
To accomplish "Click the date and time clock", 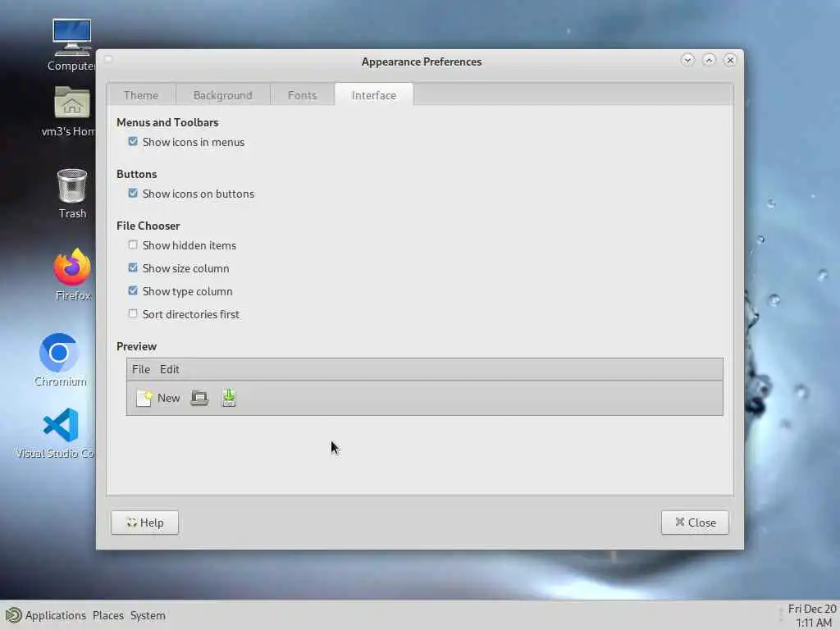I will [811, 615].
